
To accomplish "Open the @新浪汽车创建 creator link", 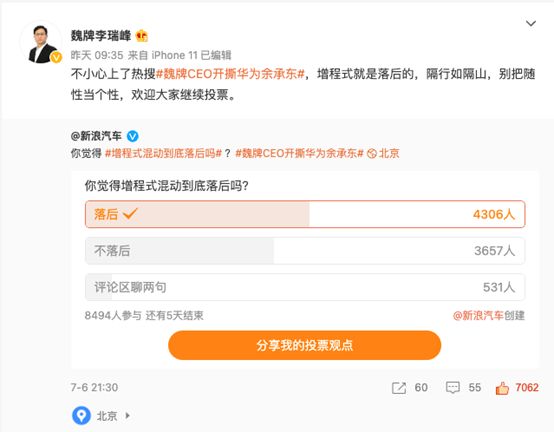I will pos(489,315).
